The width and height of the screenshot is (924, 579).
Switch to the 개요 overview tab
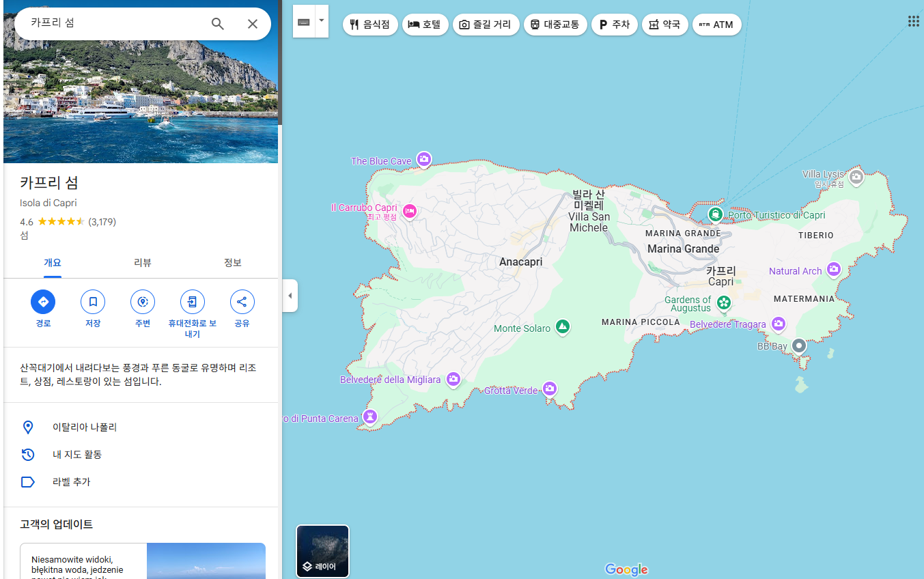(x=53, y=263)
